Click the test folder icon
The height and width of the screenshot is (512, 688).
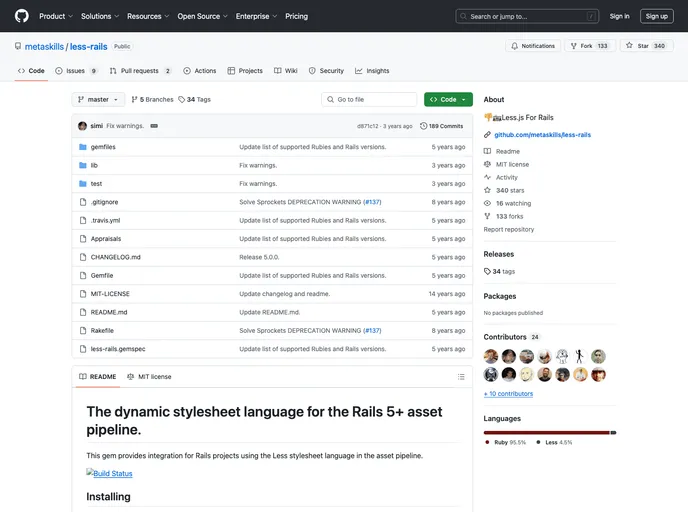coord(82,184)
